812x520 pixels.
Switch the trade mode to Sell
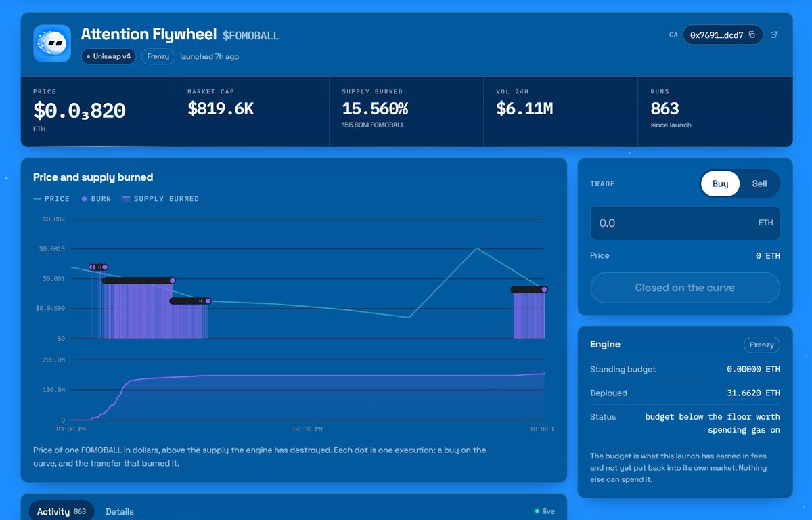[759, 183]
